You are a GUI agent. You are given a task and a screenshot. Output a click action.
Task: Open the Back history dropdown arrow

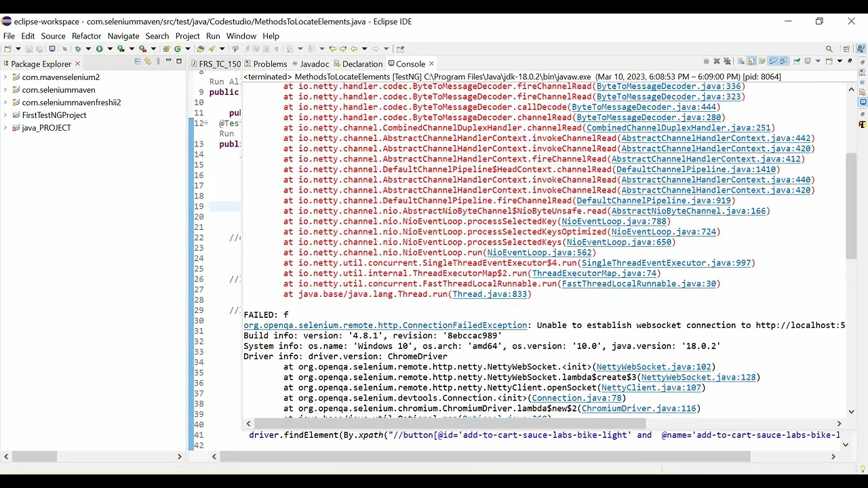point(364,49)
